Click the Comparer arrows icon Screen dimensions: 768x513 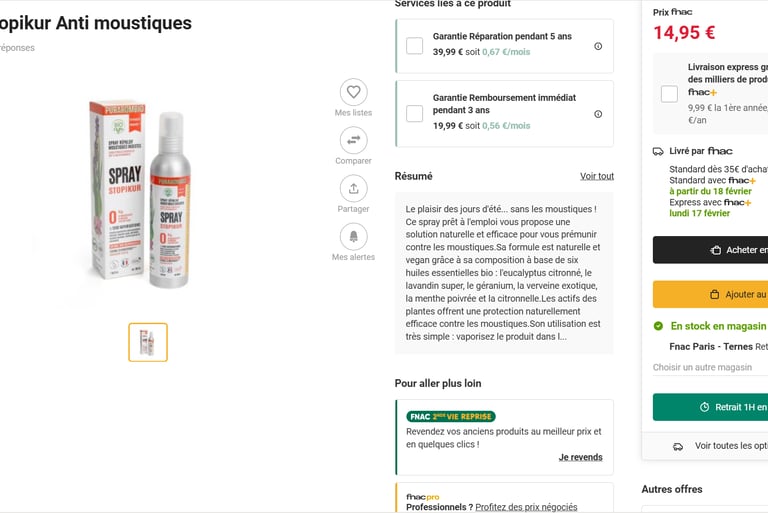[353, 140]
